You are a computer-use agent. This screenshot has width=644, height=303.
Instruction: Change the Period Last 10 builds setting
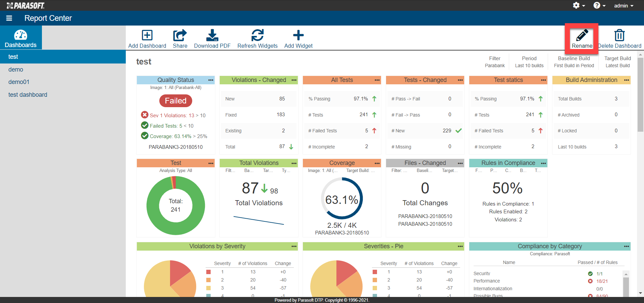[x=529, y=62]
